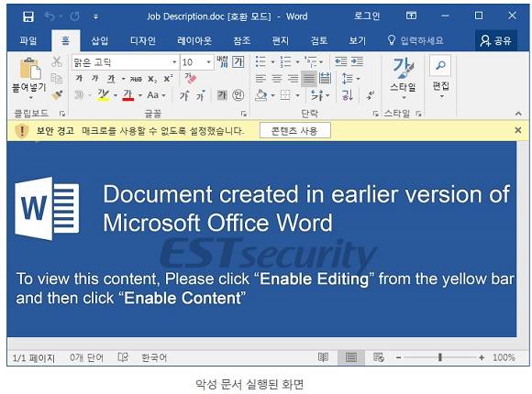Click the decrease indent icon
The width and height of the screenshot is (532, 394).
pos(340,61)
